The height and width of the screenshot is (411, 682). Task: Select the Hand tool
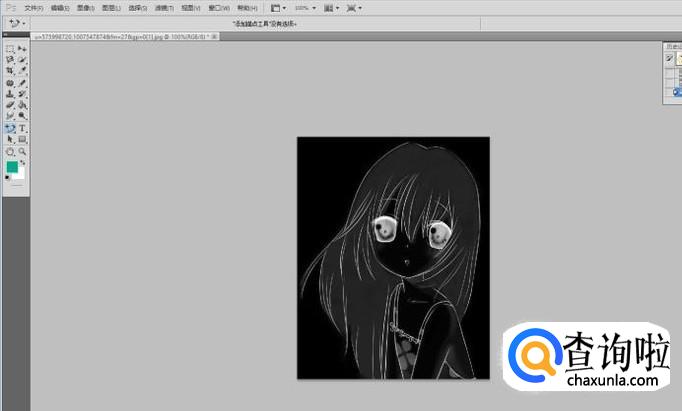10,152
